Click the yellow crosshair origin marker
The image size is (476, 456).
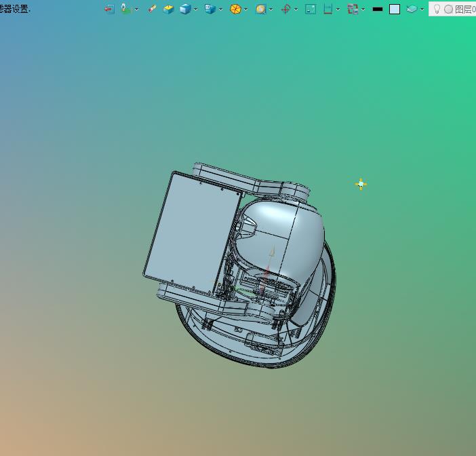tap(361, 184)
